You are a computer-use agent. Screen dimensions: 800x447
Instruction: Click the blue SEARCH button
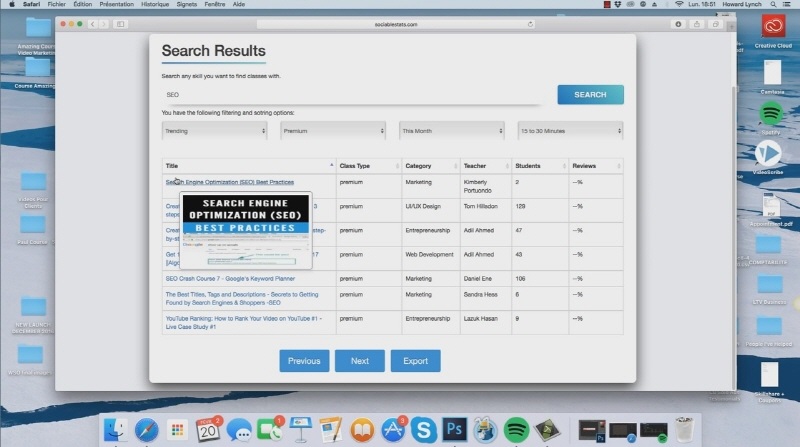pyautogui.click(x=590, y=95)
